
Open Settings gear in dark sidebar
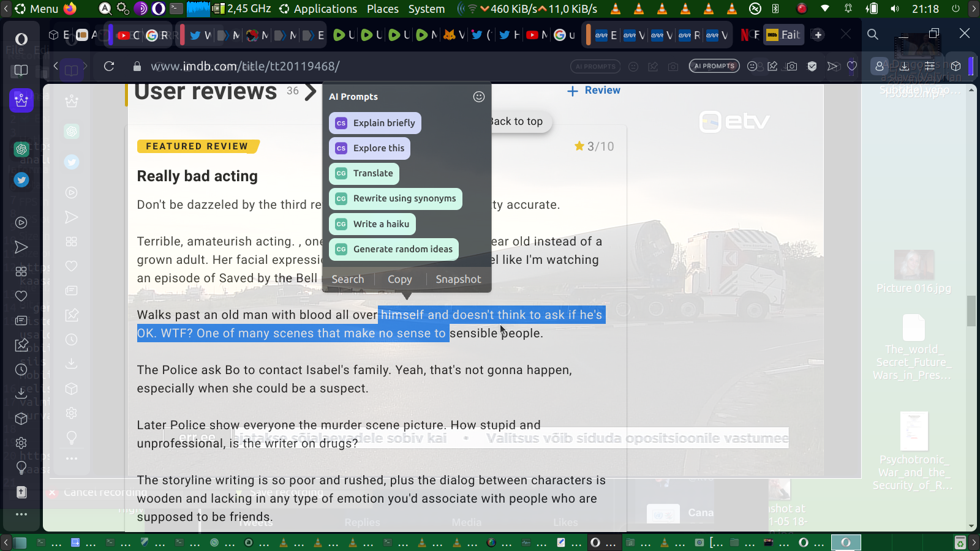click(x=21, y=443)
